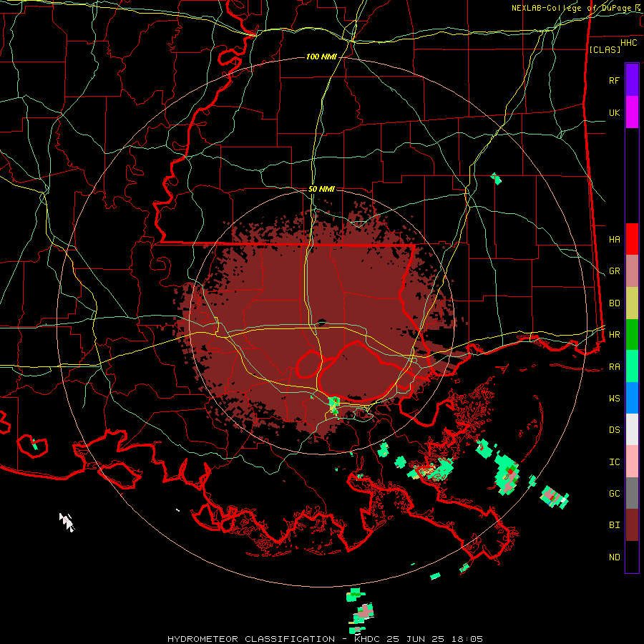This screenshot has width=644, height=644.
Task: Click the 50 NMI range ring label
Action: point(321,190)
